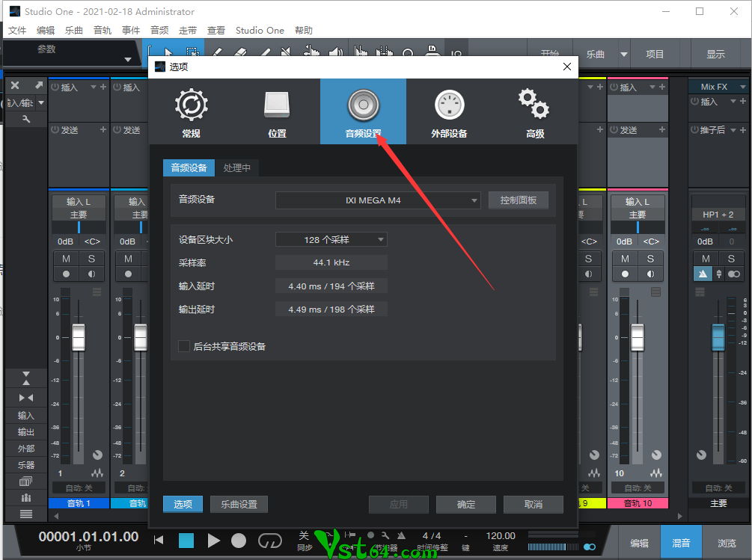This screenshot has width=752, height=560.
Task: Click the 音轨 1 volume fader
Action: click(x=79, y=337)
